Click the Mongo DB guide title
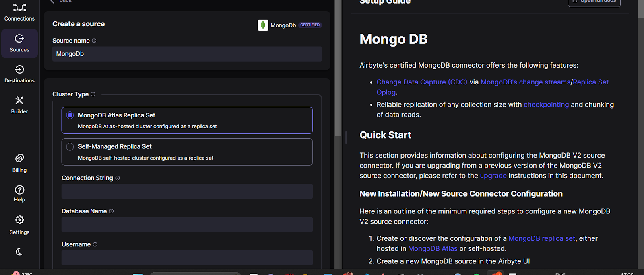Viewport: 644px width, 275px height. tap(394, 39)
